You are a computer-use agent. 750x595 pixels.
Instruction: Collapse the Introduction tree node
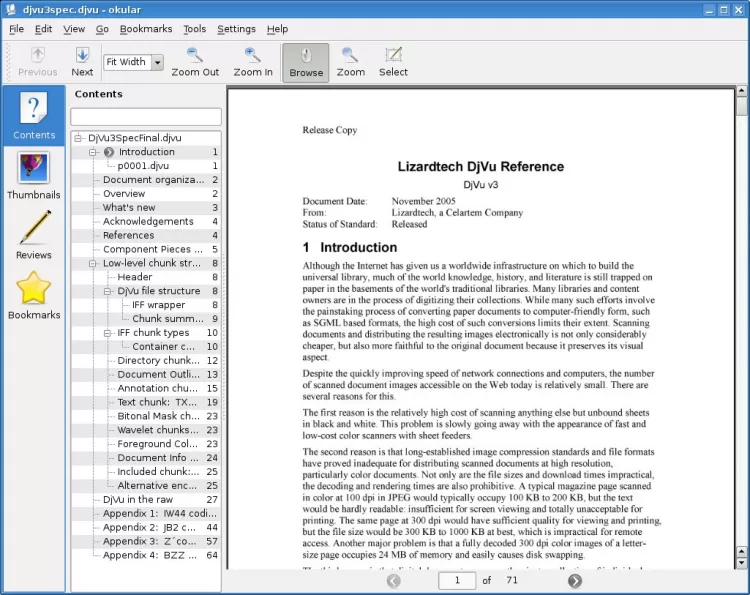point(93,152)
